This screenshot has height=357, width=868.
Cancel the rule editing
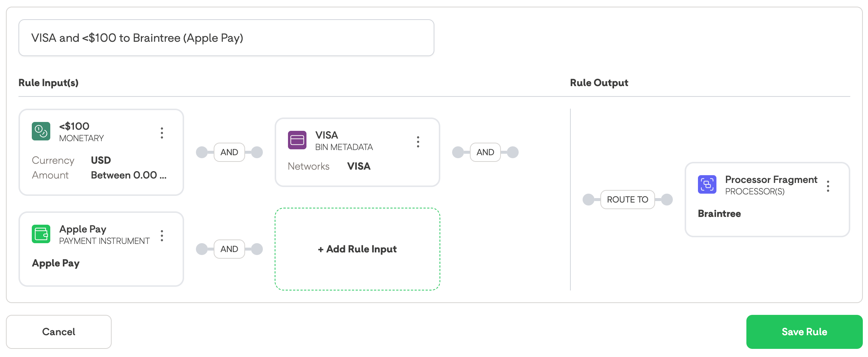(59, 332)
